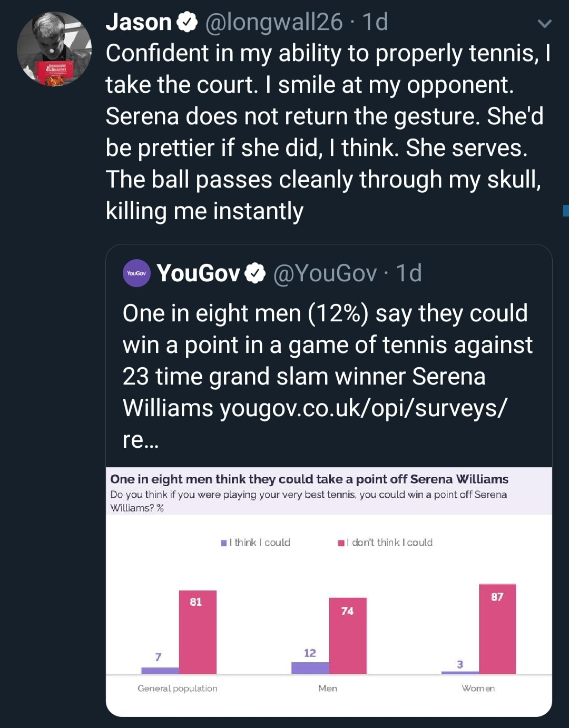Click the tweet timestamp 1d beside @longwall26
This screenshot has width=569, height=728.
pos(375,22)
